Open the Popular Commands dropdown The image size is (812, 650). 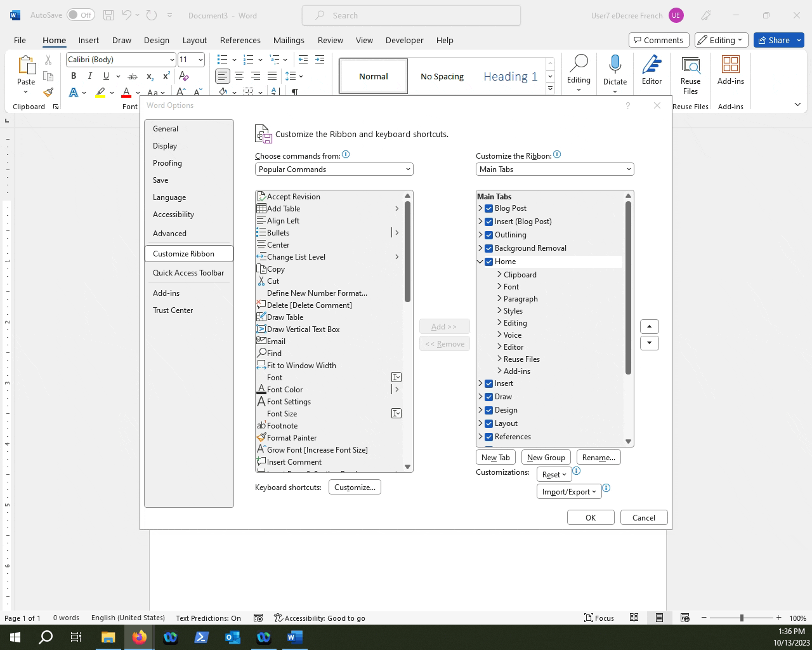(x=334, y=169)
